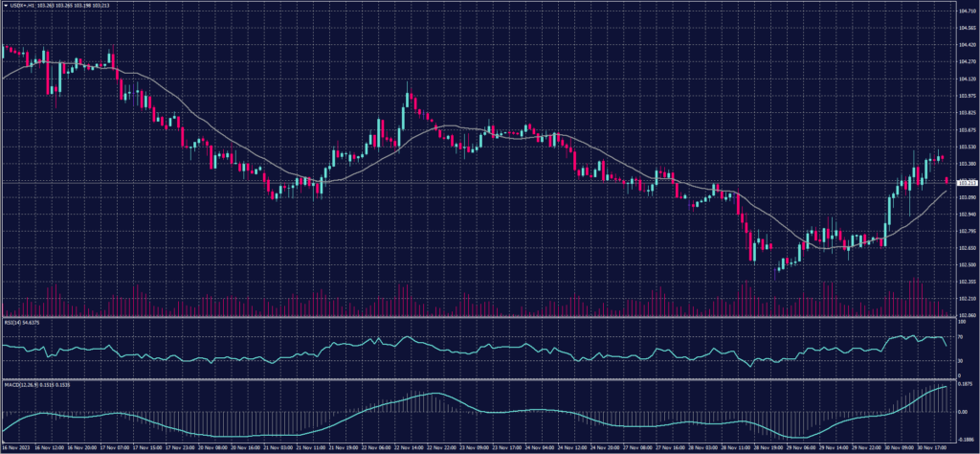The width and height of the screenshot is (980, 454).
Task: Select the horizontal current price line
Action: pos(479,182)
